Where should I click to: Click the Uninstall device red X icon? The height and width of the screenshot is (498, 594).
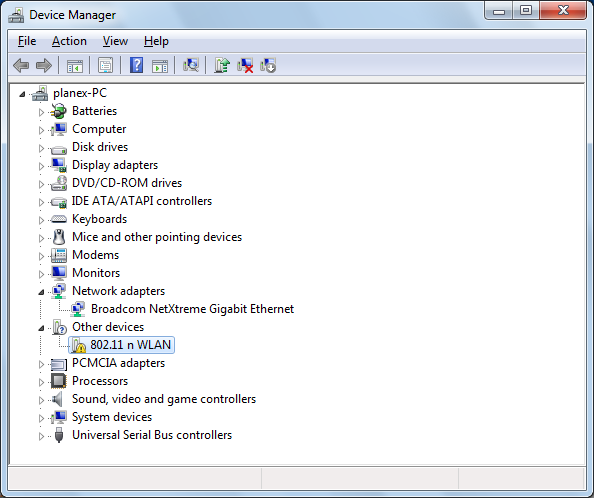[x=245, y=66]
